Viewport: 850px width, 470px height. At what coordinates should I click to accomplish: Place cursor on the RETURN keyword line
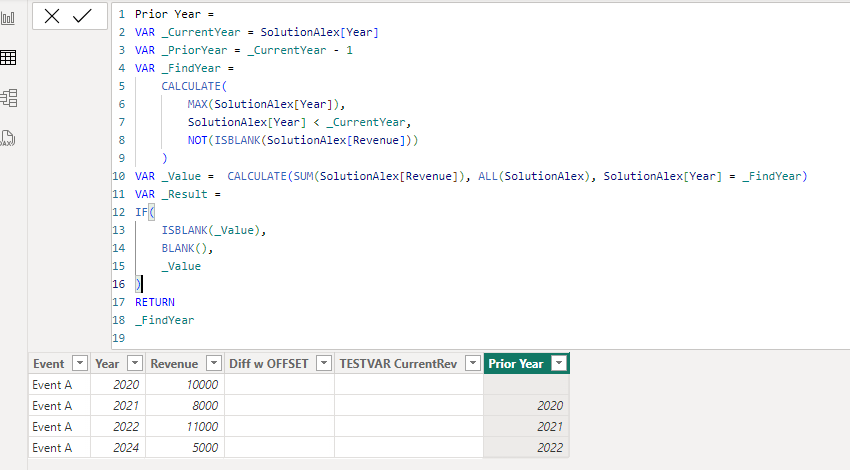pyautogui.click(x=155, y=302)
